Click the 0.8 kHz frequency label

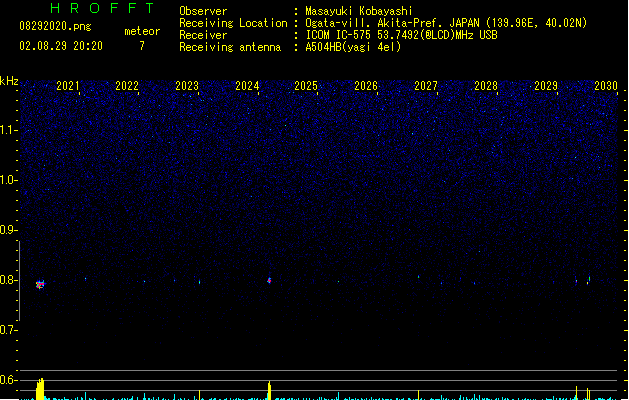9,280
